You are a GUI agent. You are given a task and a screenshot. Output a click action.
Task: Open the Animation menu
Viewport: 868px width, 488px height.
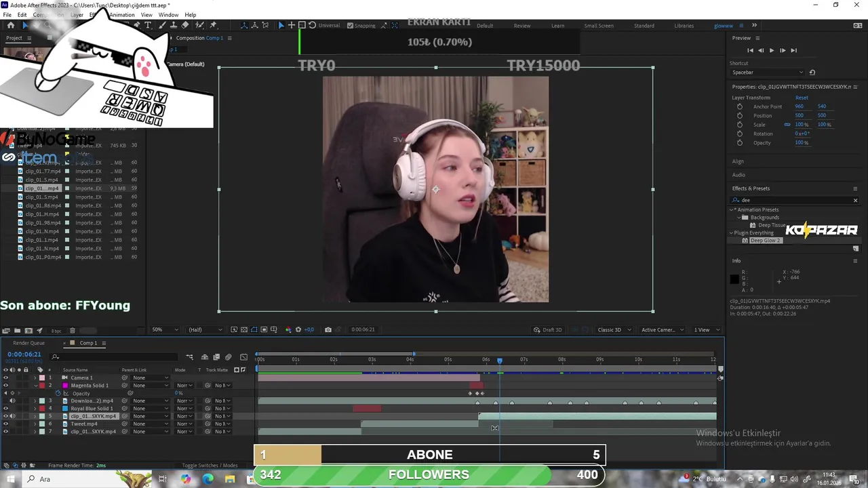pos(122,15)
